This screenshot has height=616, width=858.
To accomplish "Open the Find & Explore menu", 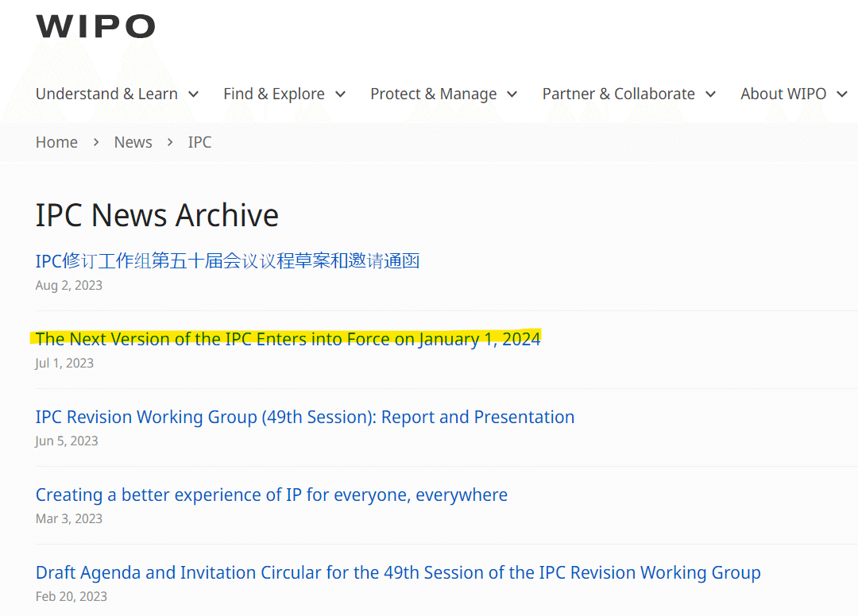I will (x=273, y=94).
